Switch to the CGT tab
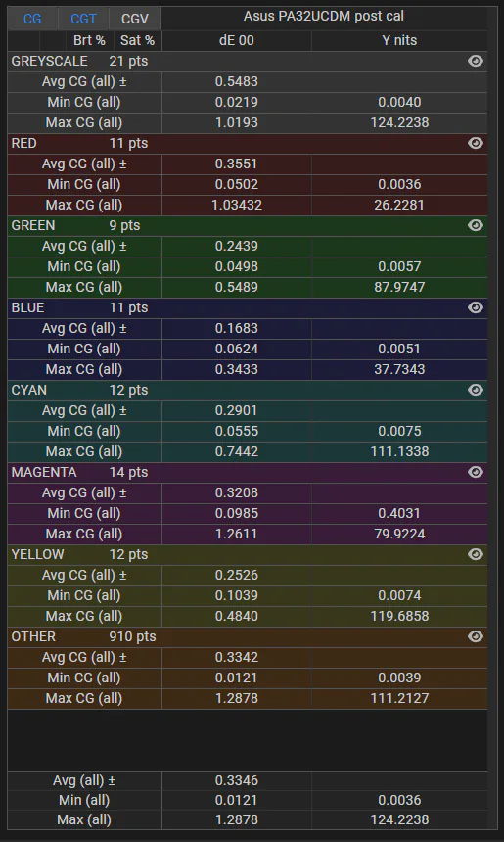504x842 pixels. (x=83, y=19)
